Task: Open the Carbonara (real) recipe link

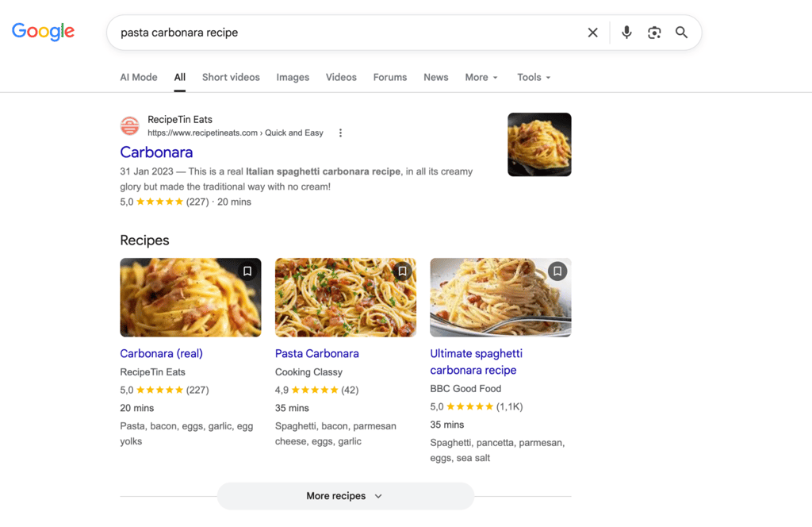Action: tap(162, 353)
